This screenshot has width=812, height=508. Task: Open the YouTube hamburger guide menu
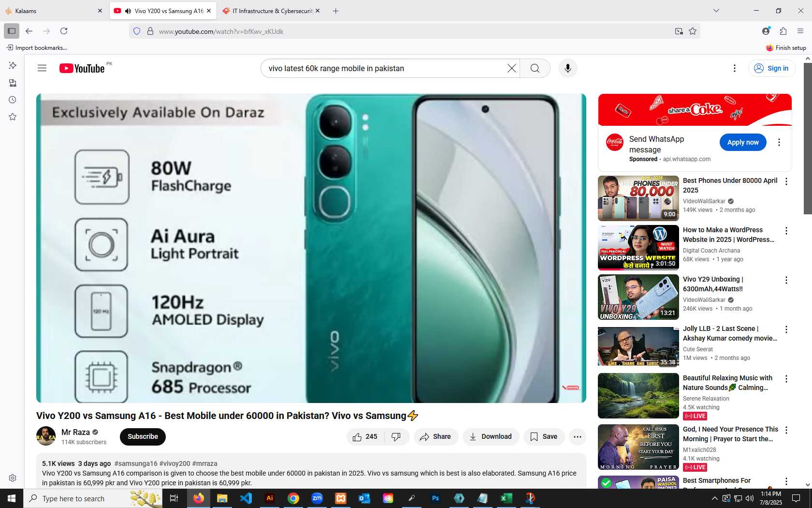tap(42, 68)
